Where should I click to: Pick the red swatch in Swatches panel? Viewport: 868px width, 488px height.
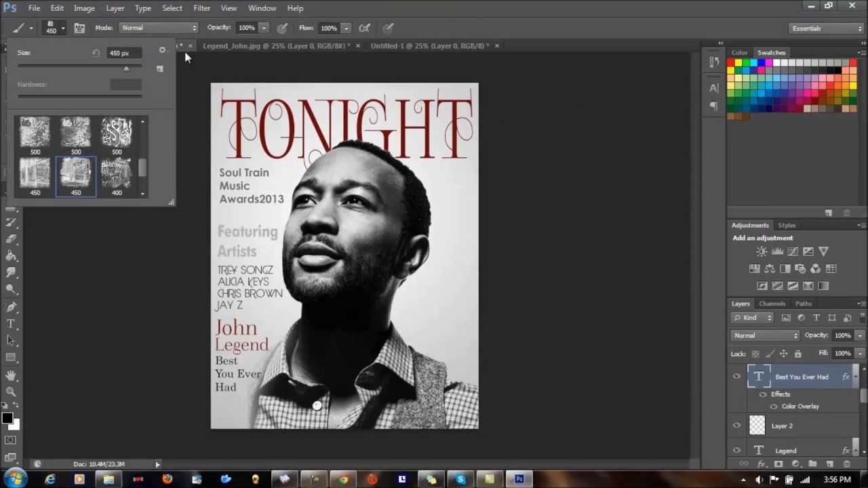(x=731, y=63)
